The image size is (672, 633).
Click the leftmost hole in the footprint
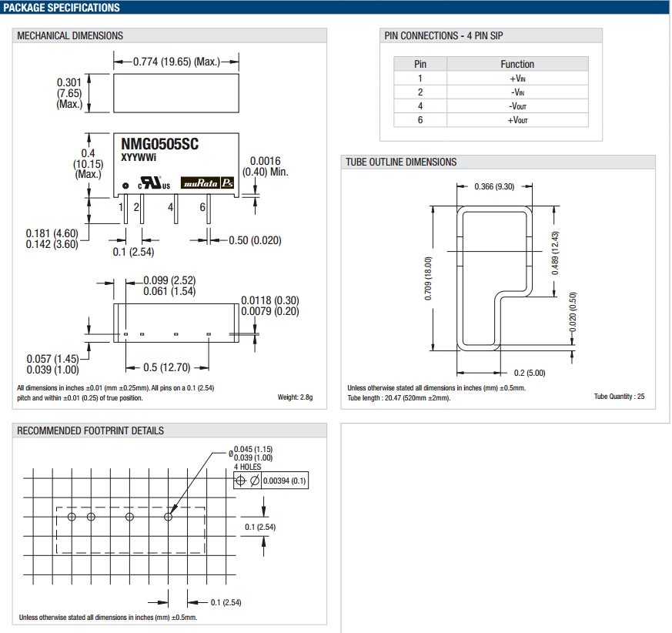click(x=72, y=516)
